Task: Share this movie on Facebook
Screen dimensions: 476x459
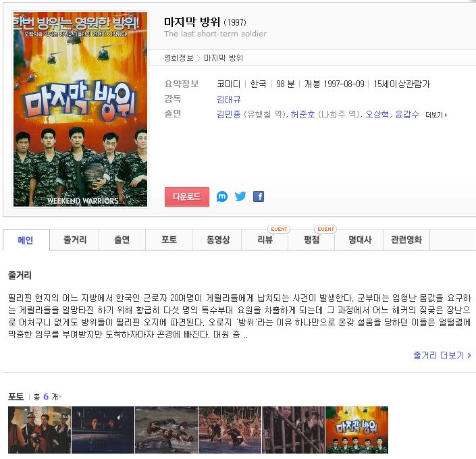Action: (x=259, y=196)
